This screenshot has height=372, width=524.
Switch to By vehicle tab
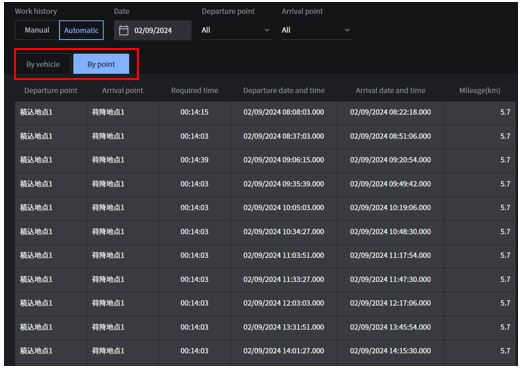pos(43,64)
